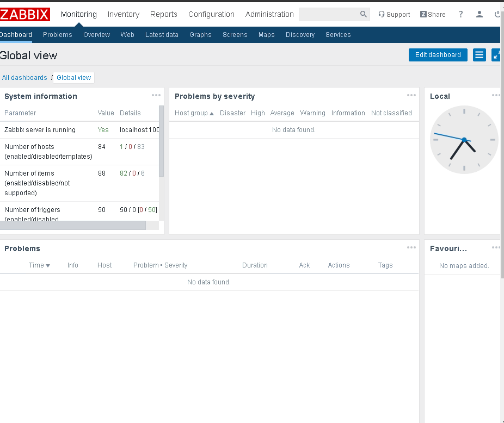The height and width of the screenshot is (423, 504).
Task: Open System information widget menu dots
Action: 156,95
